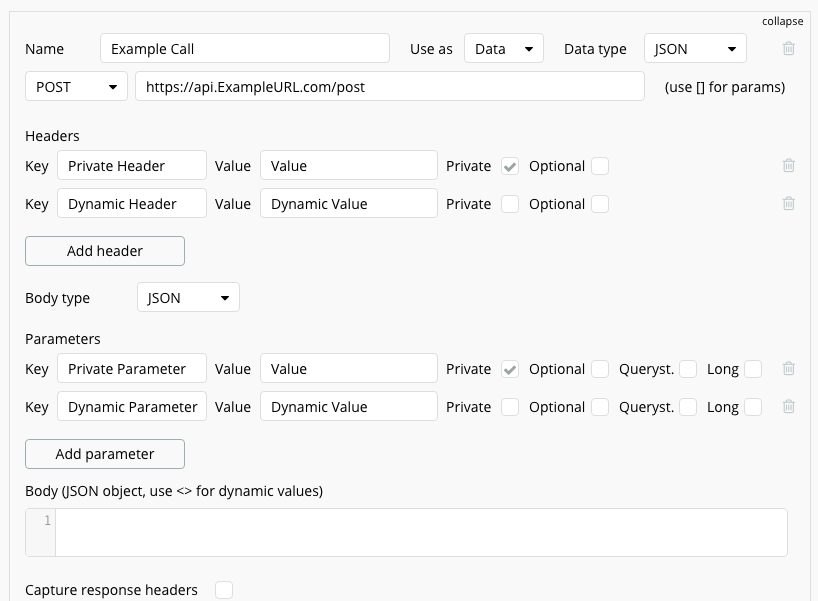Change the POST method dropdown
Viewport: 818px width, 601px height.
[76, 87]
